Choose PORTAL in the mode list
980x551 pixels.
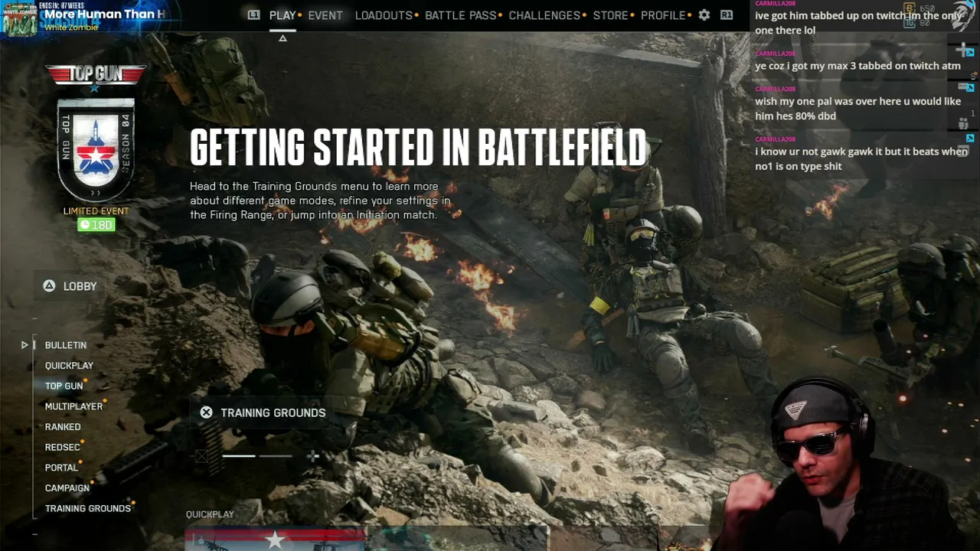point(61,468)
